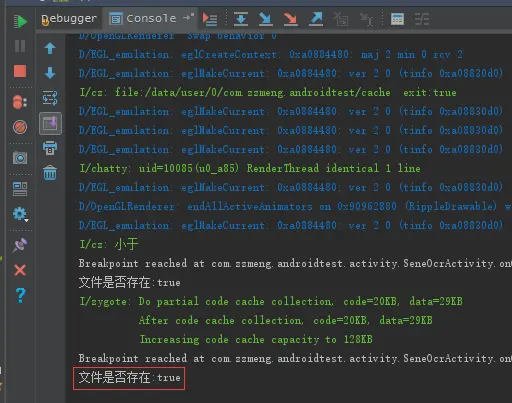Switch to the Debugger tab

(x=69, y=19)
